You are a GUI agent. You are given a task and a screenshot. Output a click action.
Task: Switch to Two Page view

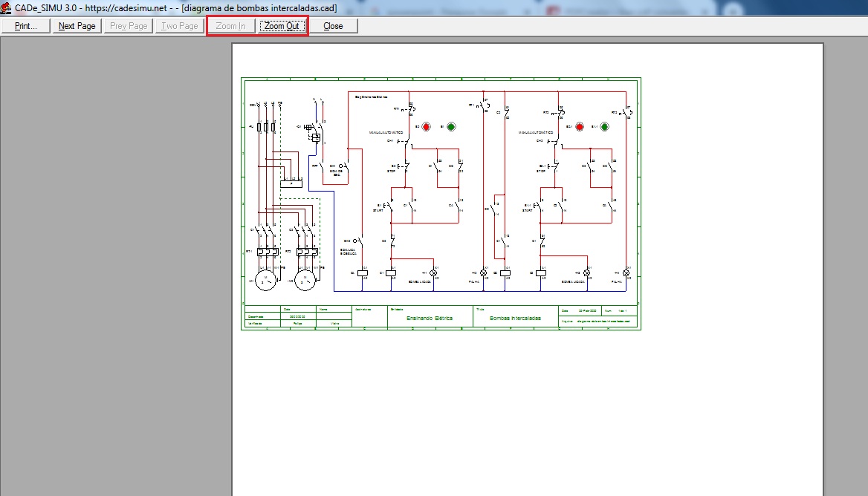click(x=179, y=26)
